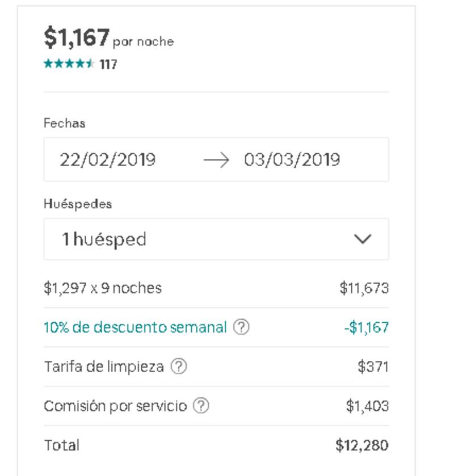Click the arrow between the two dates

click(216, 160)
